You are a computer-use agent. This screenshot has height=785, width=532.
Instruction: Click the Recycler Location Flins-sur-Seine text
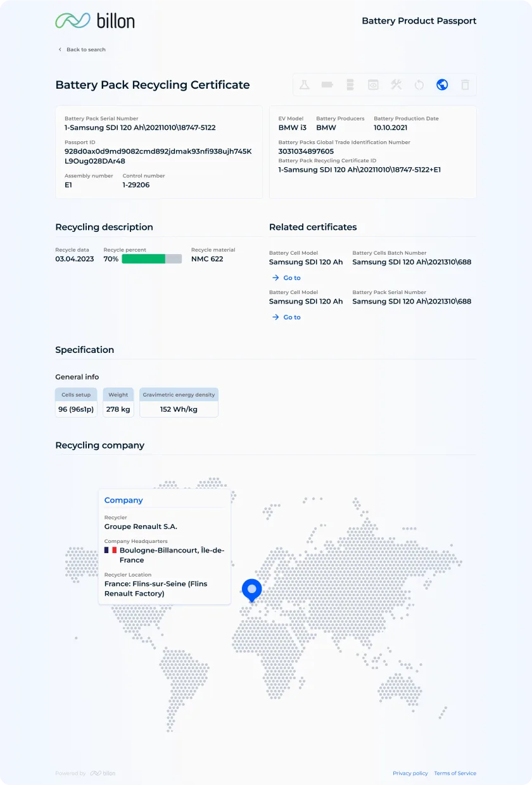pos(156,589)
